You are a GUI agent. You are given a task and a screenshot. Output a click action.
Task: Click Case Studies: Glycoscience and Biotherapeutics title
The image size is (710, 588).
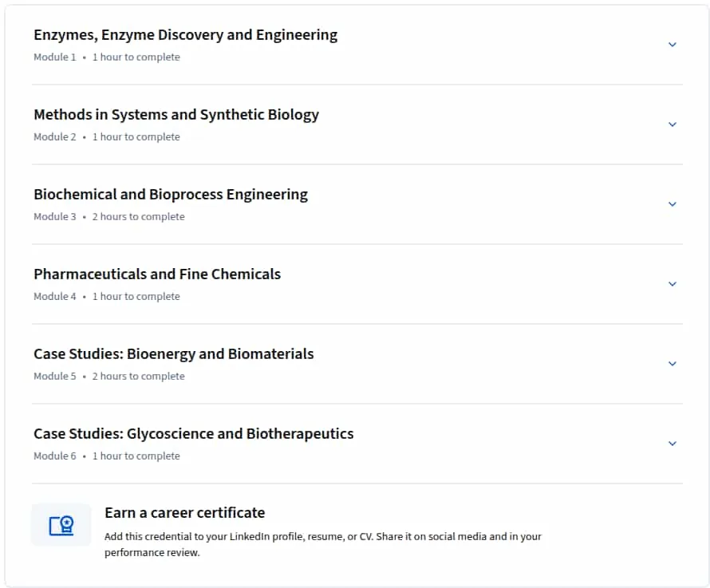tap(193, 433)
